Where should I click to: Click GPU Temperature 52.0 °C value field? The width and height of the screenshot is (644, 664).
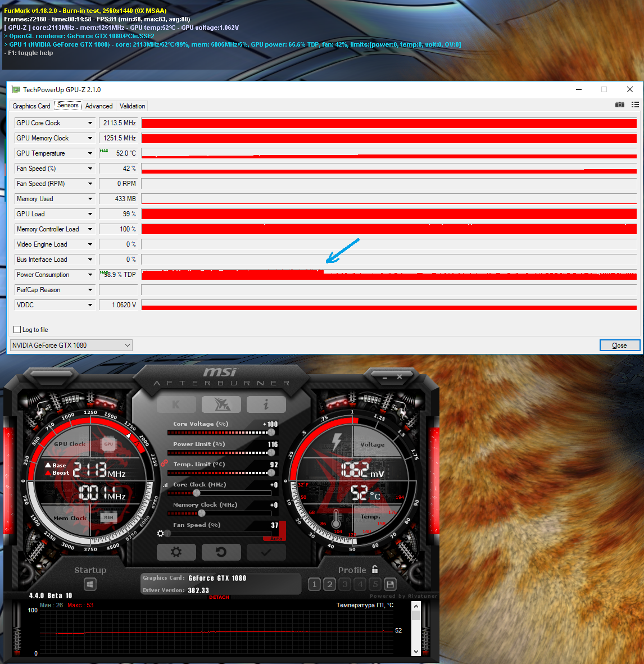[x=118, y=153]
